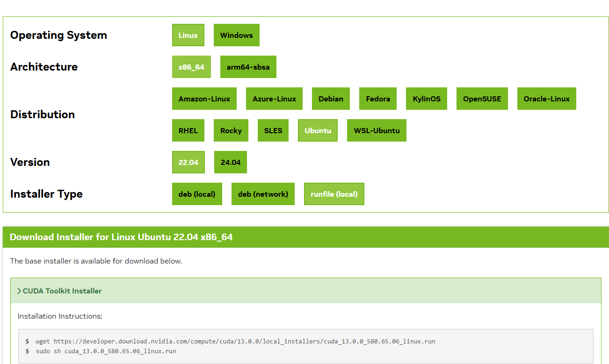
Task: Click the Architecture label
Action: click(x=44, y=67)
